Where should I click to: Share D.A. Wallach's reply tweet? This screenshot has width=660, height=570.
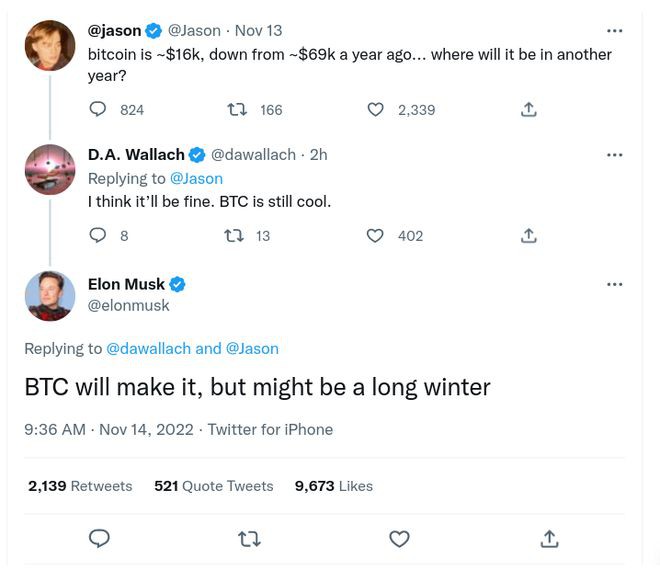(529, 236)
